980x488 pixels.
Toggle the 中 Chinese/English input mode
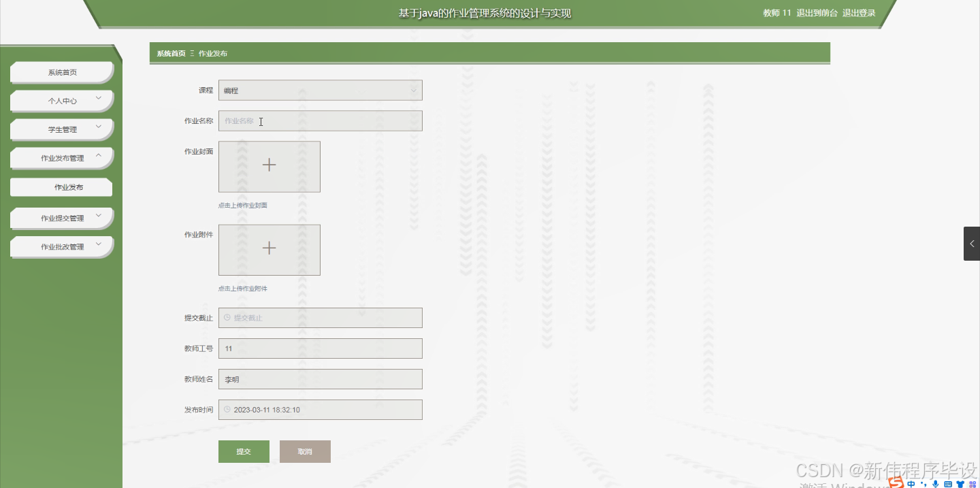tap(911, 484)
